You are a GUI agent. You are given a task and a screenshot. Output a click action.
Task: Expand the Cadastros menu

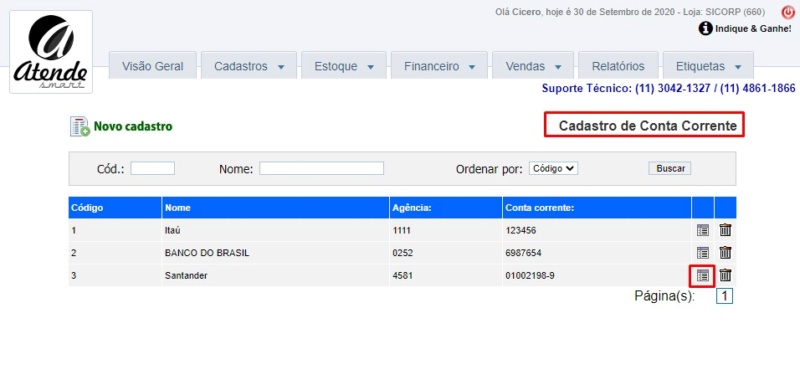pos(249,66)
